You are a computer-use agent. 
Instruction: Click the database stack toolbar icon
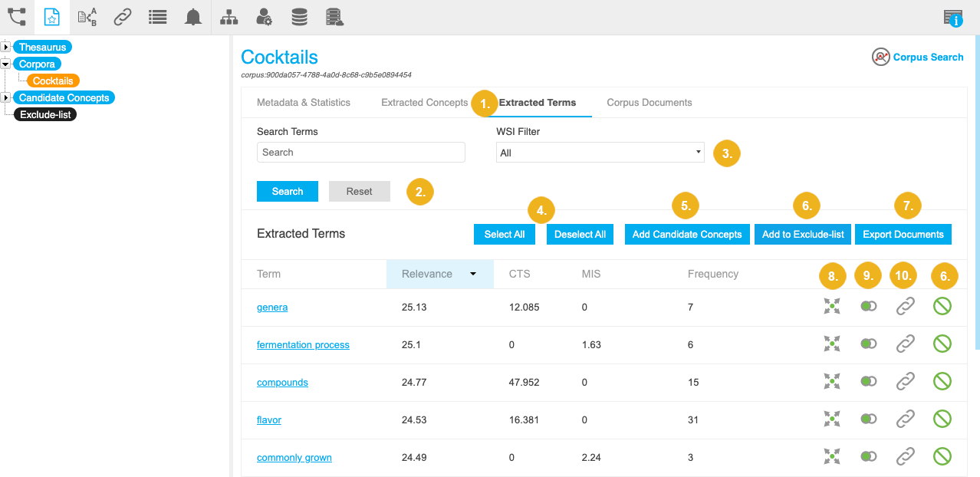(300, 17)
